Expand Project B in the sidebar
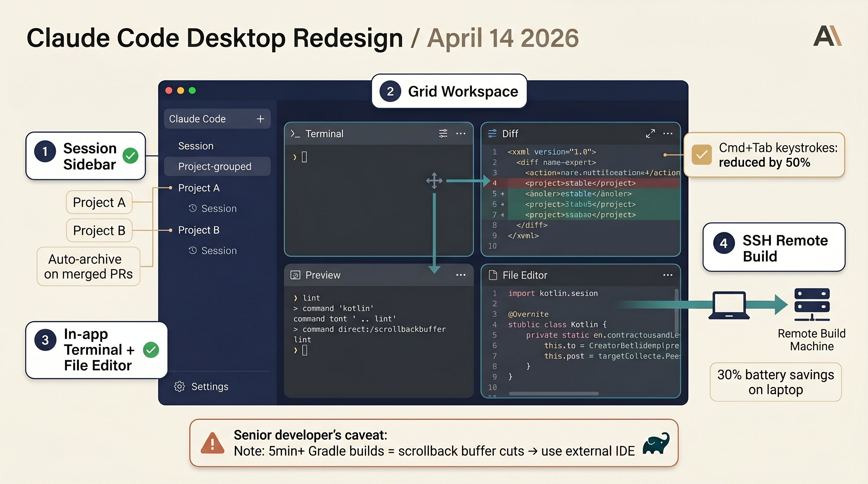Viewport: 868px width, 484px height. [x=199, y=230]
